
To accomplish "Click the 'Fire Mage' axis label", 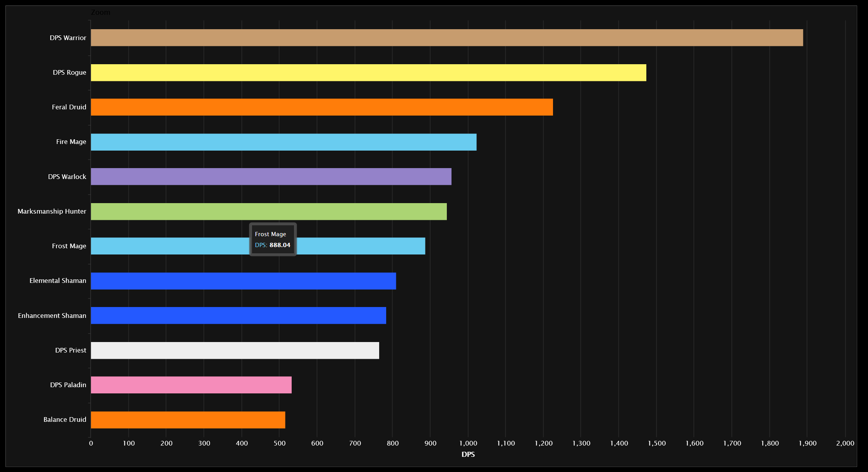I will [71, 142].
